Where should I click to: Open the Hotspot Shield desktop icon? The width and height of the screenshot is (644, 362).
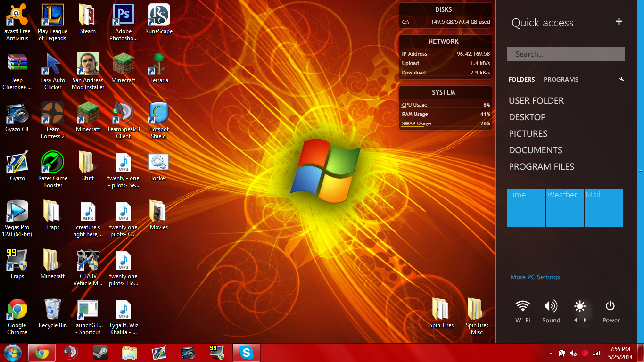click(x=159, y=120)
